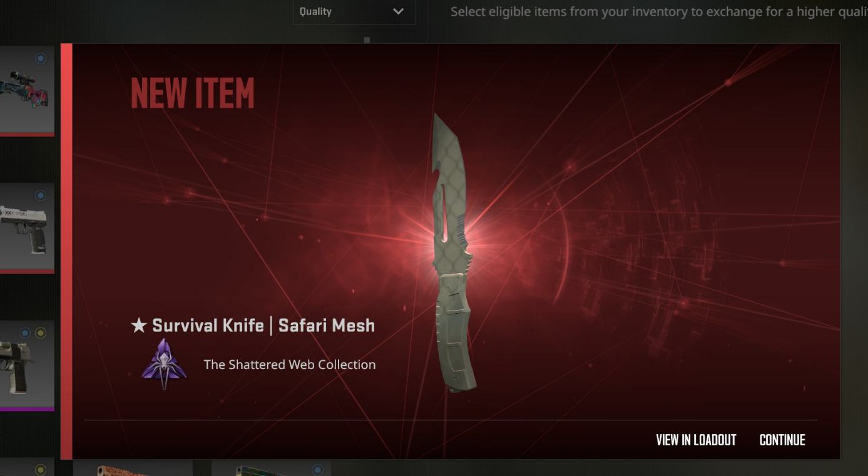Open the Quality dropdown
The image size is (868, 476).
(354, 12)
